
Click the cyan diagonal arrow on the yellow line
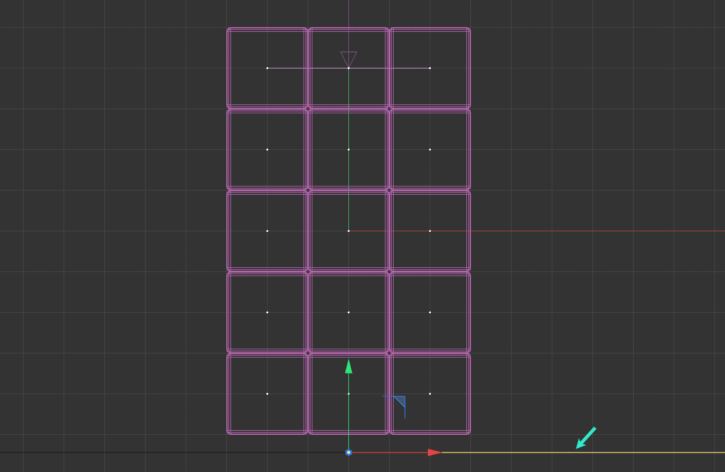pos(585,438)
